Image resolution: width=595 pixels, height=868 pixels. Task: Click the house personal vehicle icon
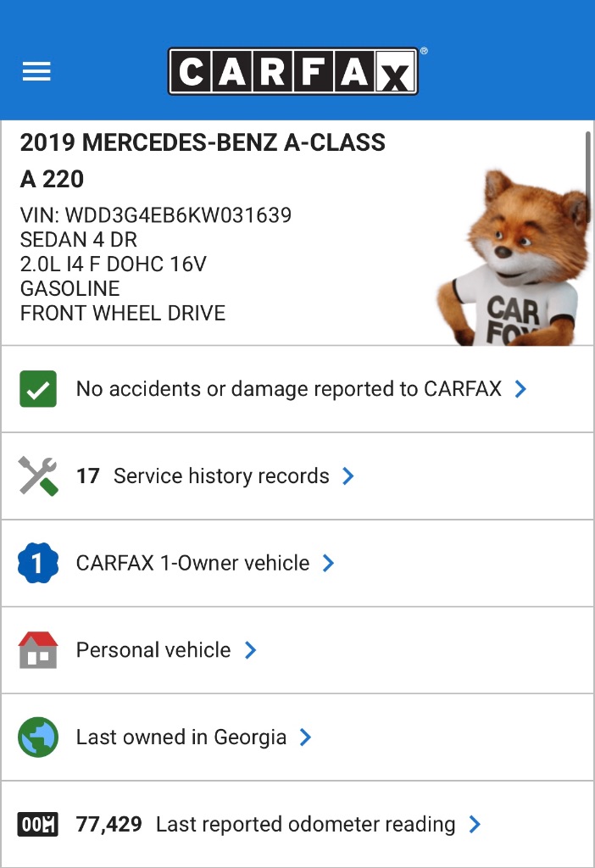point(37,650)
